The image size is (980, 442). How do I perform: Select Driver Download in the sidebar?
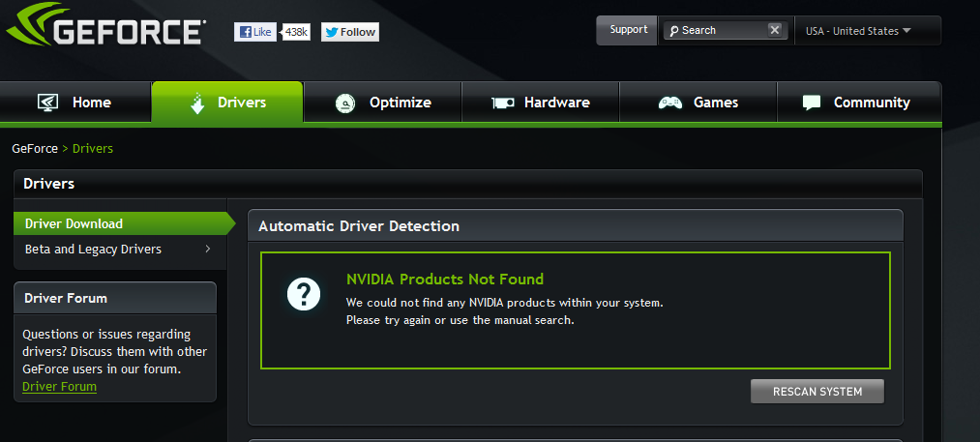[x=74, y=223]
